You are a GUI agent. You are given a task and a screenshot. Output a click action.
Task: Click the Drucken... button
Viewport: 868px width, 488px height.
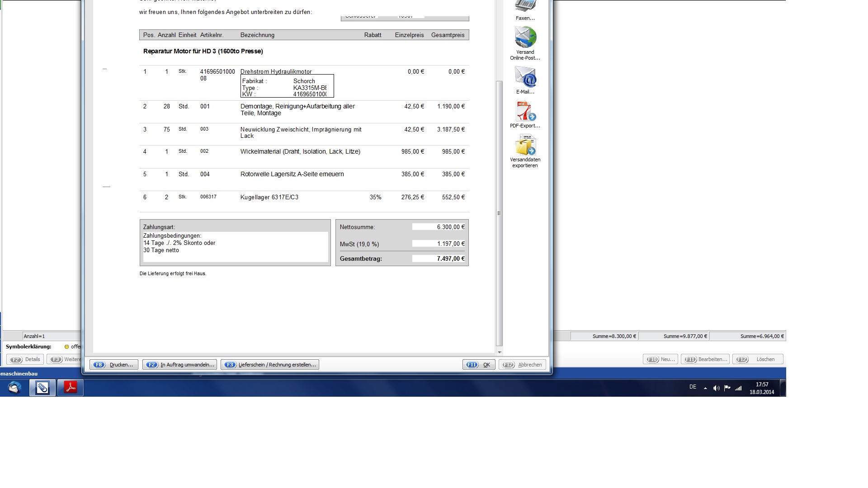click(114, 365)
